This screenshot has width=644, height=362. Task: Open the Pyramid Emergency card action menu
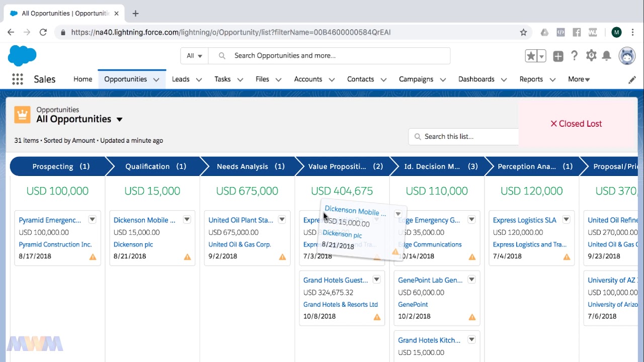click(x=92, y=219)
